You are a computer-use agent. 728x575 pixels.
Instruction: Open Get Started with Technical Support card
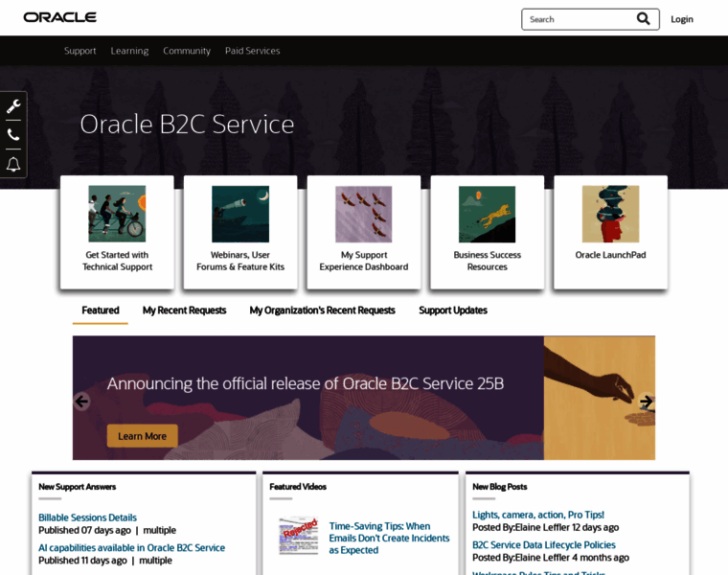pyautogui.click(x=117, y=232)
